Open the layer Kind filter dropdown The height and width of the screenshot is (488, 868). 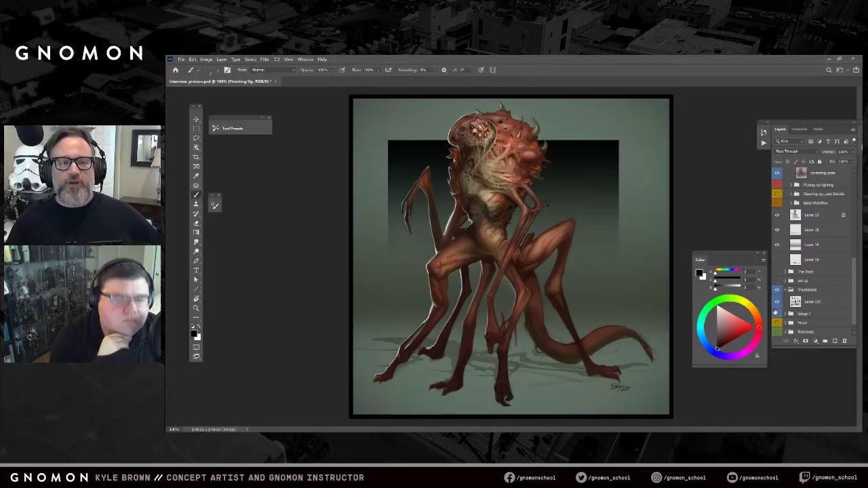tap(789, 141)
